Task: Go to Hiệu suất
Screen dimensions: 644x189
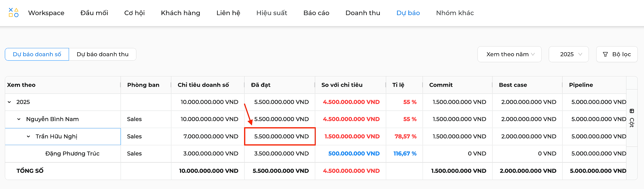Action: click(x=272, y=13)
